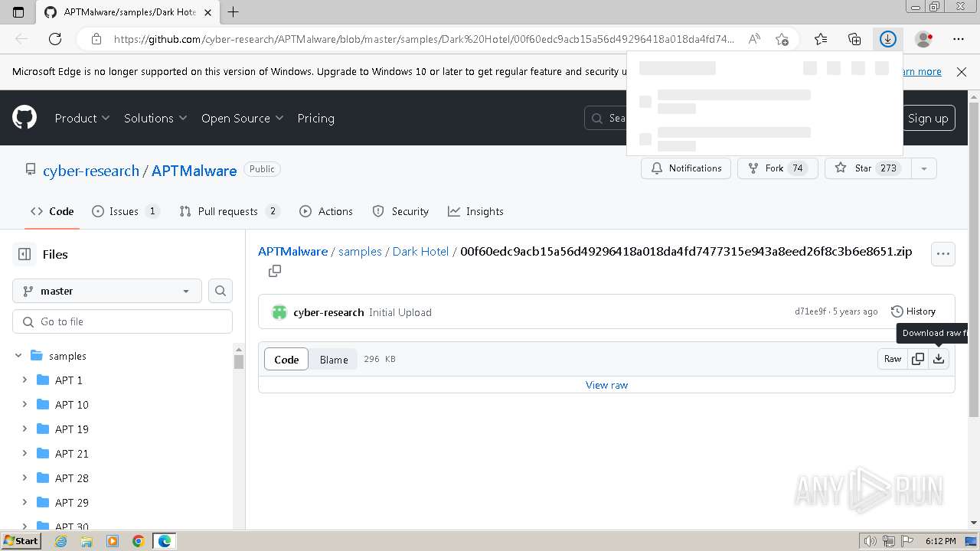This screenshot has width=980, height=551.
Task: Open the master branch dropdown
Action: (107, 291)
